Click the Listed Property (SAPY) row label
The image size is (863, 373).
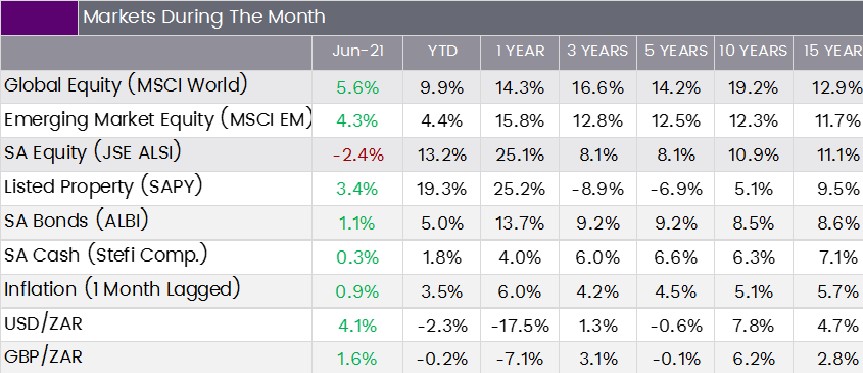pos(103,187)
